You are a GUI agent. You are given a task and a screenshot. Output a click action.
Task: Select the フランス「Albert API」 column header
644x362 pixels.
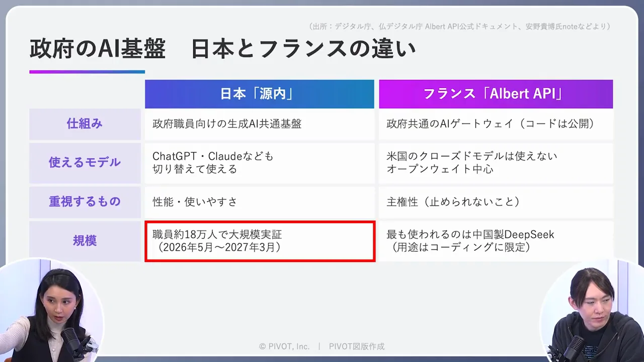pos(496,94)
